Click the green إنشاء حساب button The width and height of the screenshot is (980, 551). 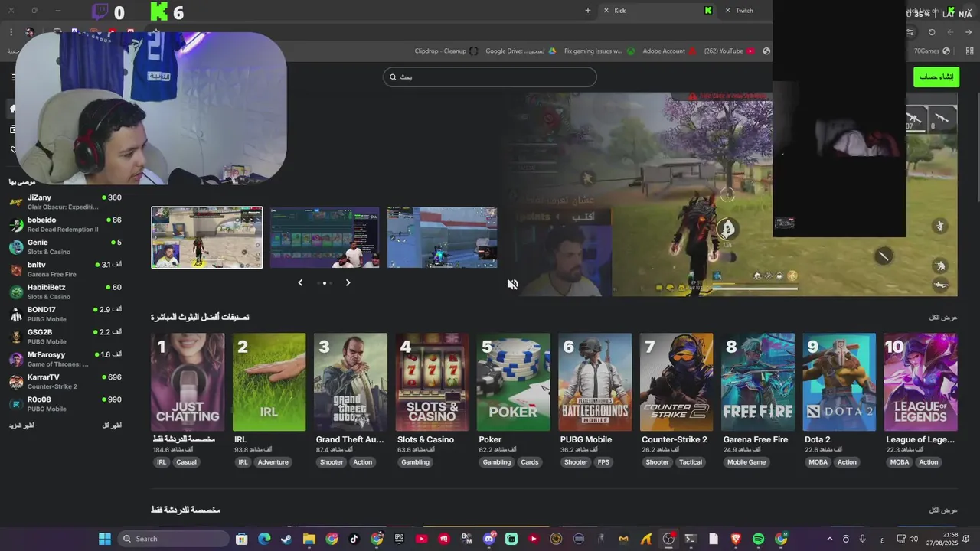pos(936,77)
